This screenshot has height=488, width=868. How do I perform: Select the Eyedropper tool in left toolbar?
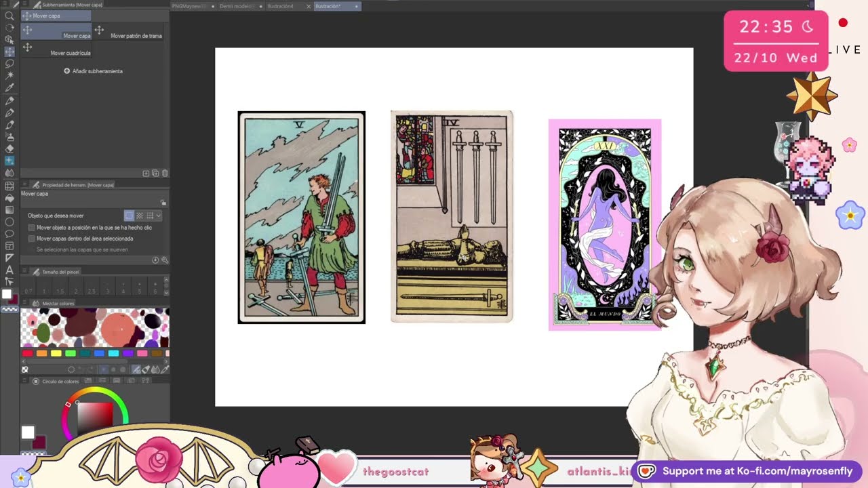click(9, 87)
